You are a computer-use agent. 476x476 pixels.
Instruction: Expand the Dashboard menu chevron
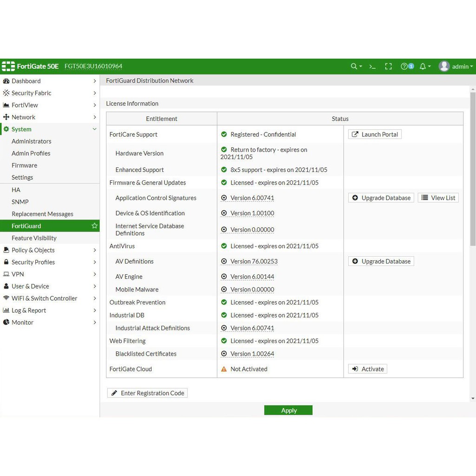94,81
